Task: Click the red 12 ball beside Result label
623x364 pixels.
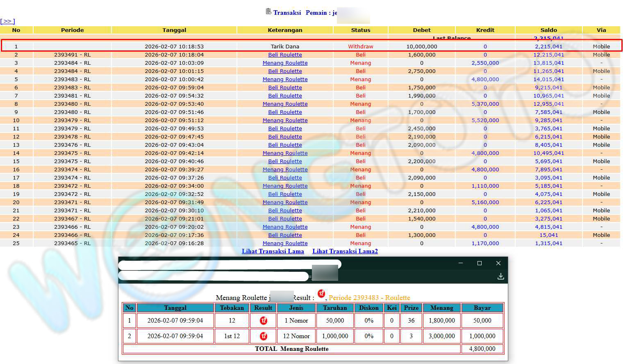Action: pyautogui.click(x=321, y=293)
